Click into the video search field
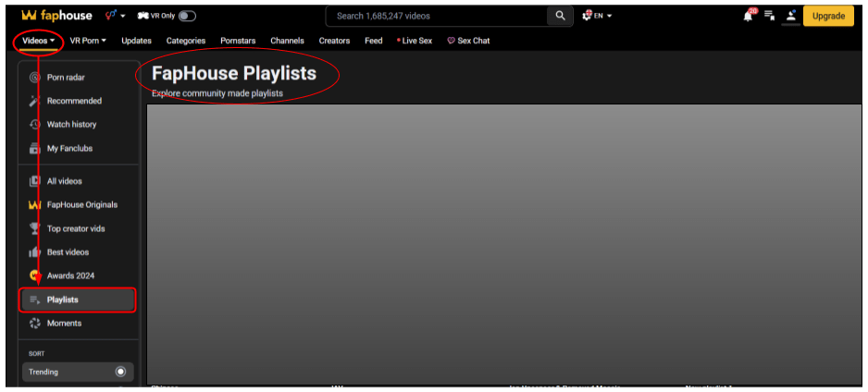This screenshot has height=392, width=868. [x=435, y=16]
